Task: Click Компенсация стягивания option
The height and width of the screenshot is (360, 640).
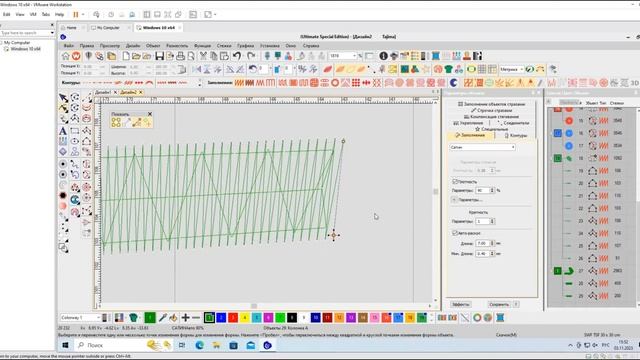Action: click(x=491, y=117)
